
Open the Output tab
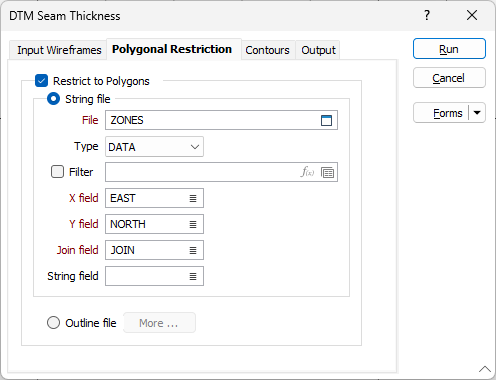[318, 50]
